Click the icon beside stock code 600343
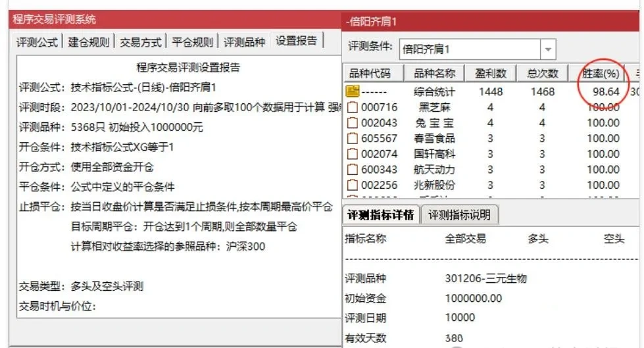 [353, 170]
